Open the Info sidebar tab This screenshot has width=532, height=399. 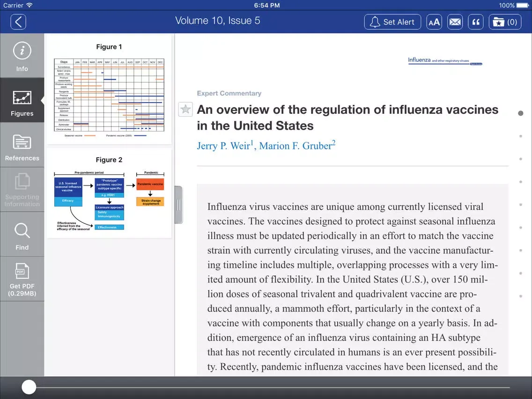[x=22, y=56]
